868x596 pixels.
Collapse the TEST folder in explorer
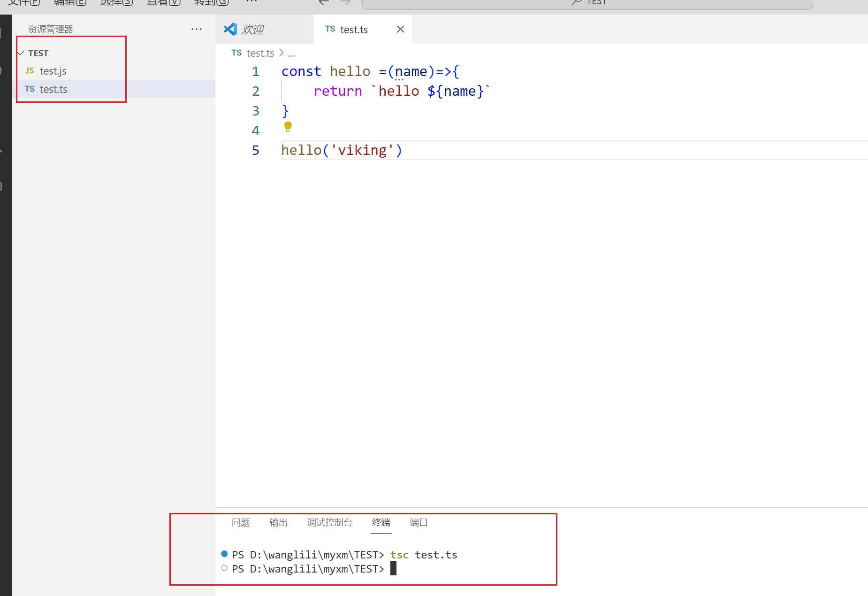click(x=21, y=53)
